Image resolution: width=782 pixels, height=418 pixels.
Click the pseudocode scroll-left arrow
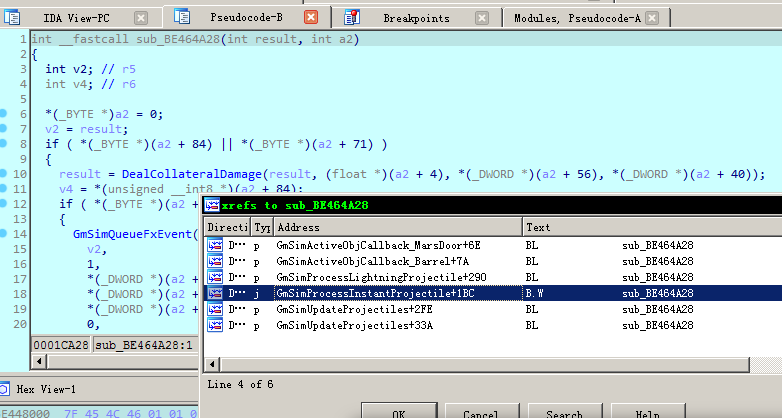(x=39, y=361)
